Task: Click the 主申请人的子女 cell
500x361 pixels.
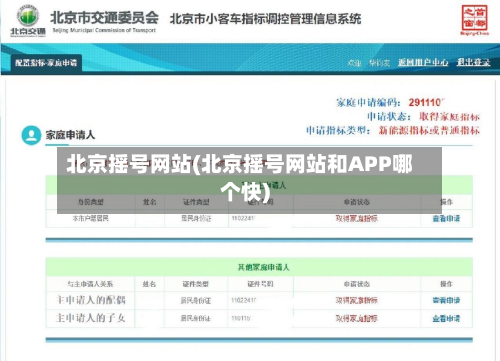Action: (x=90, y=318)
